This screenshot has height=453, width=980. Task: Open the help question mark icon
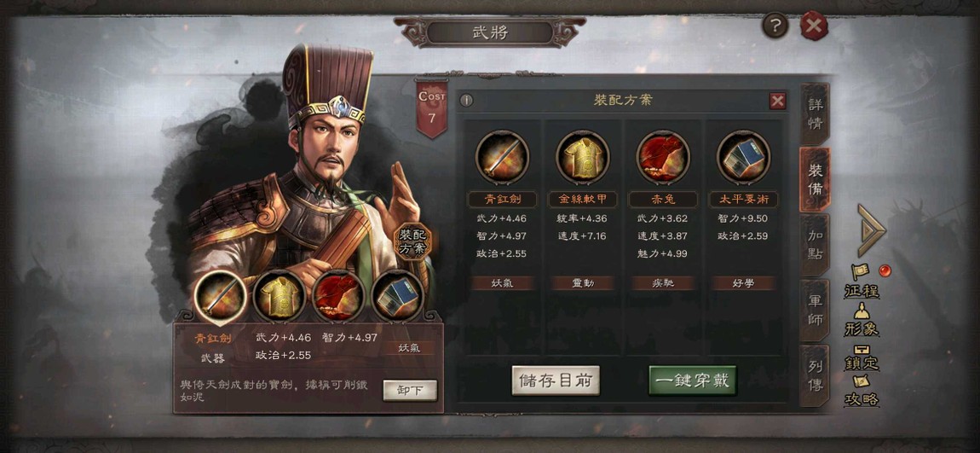click(x=775, y=26)
